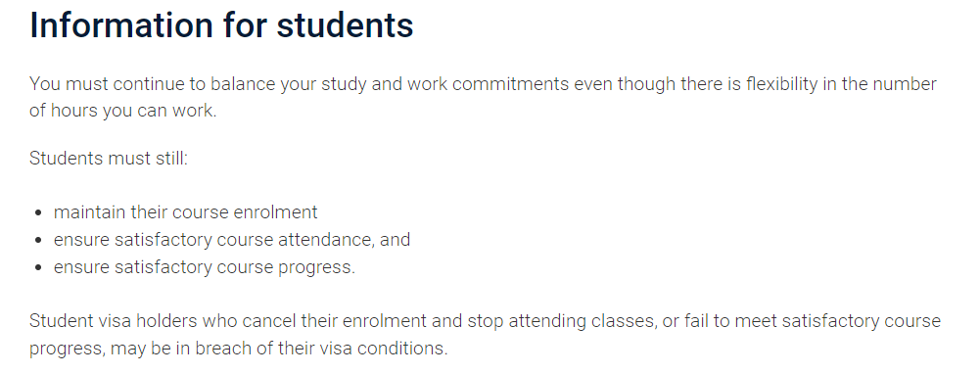Click the "ensure satisfactory course progress." item

(x=205, y=267)
